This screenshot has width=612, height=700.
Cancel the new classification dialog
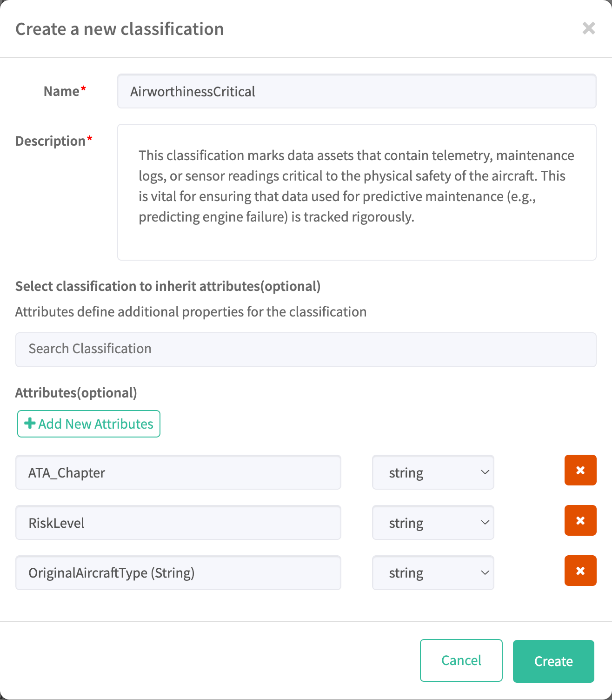tap(461, 660)
